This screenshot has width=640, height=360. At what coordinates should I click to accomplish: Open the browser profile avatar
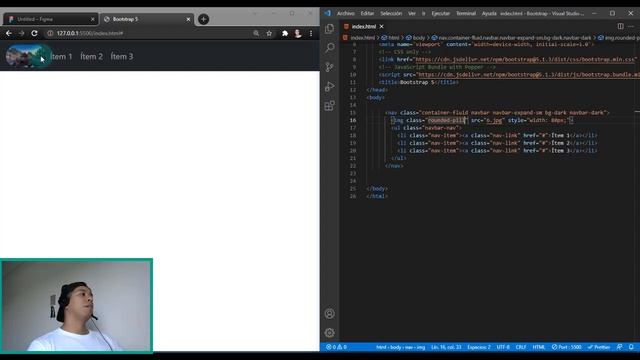(298, 33)
